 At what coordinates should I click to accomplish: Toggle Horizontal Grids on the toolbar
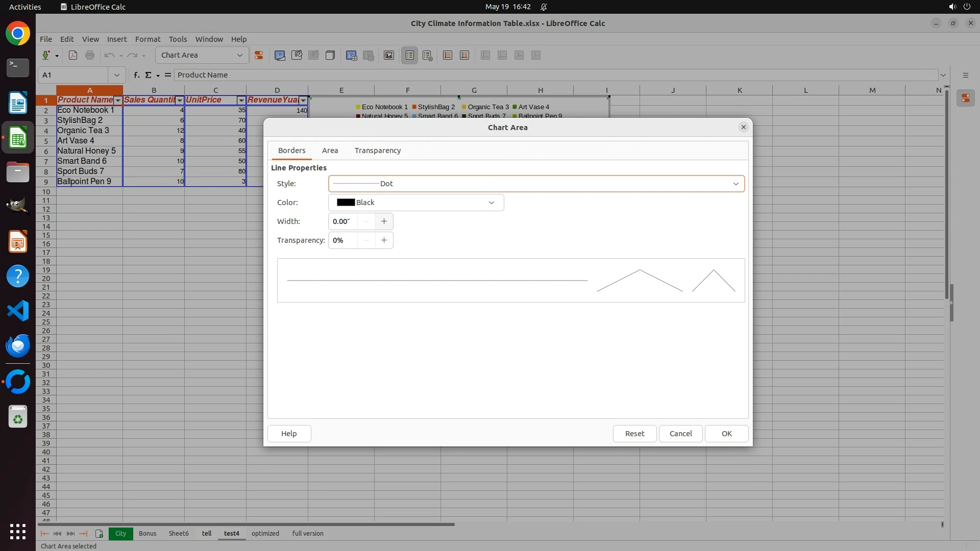point(448,55)
